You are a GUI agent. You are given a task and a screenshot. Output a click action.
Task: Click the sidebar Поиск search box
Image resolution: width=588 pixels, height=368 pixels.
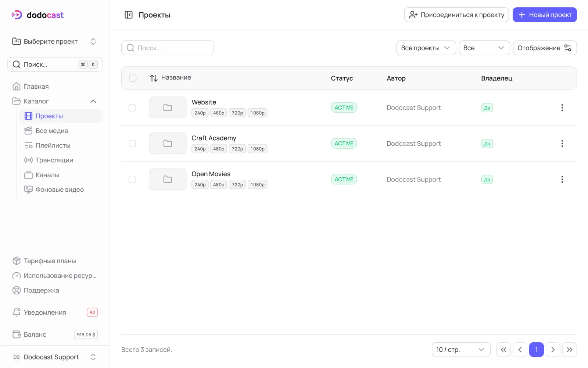point(55,64)
